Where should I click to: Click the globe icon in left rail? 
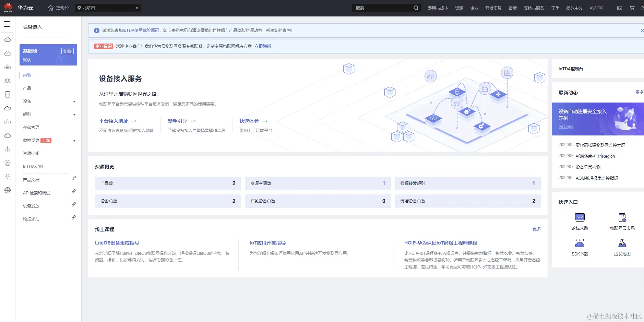8,190
